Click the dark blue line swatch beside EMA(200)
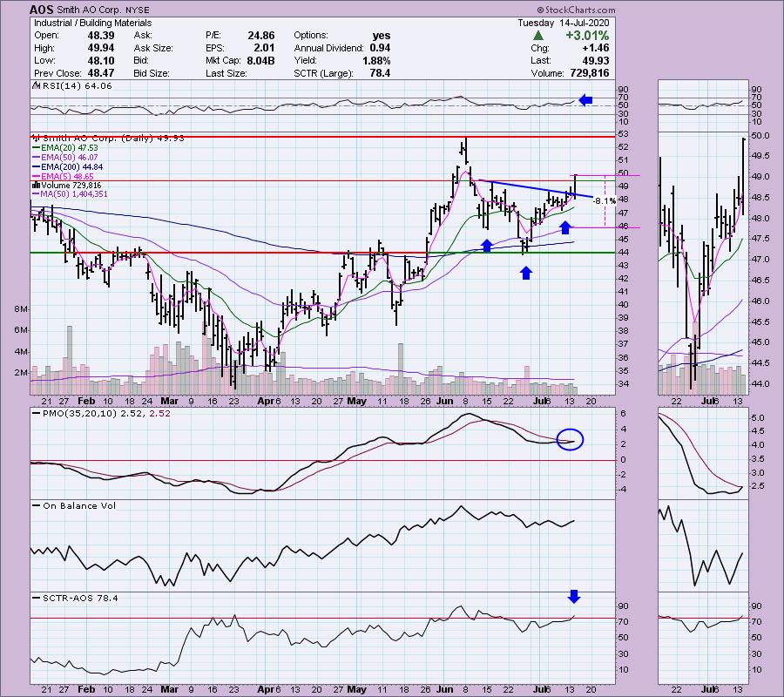 pyautogui.click(x=36, y=167)
